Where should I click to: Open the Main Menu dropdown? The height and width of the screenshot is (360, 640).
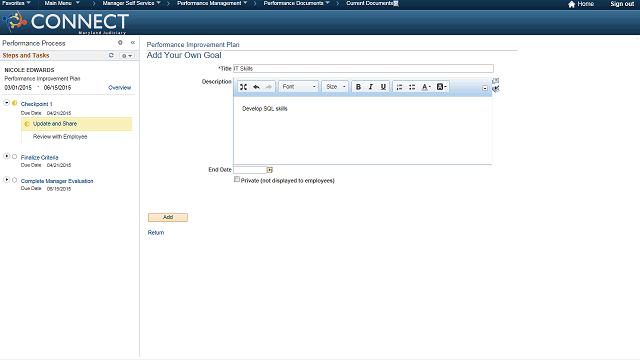pyautogui.click(x=62, y=3)
